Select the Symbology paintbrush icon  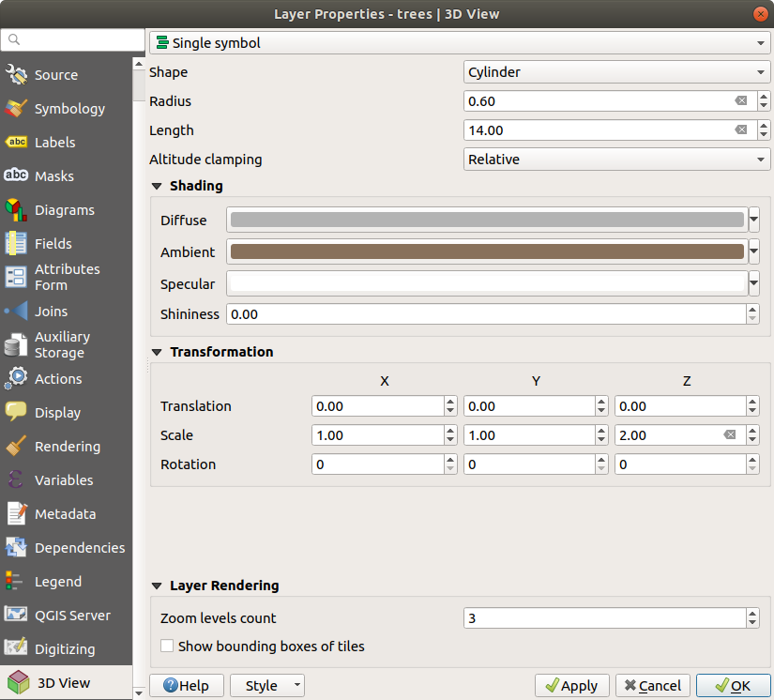click(x=16, y=109)
